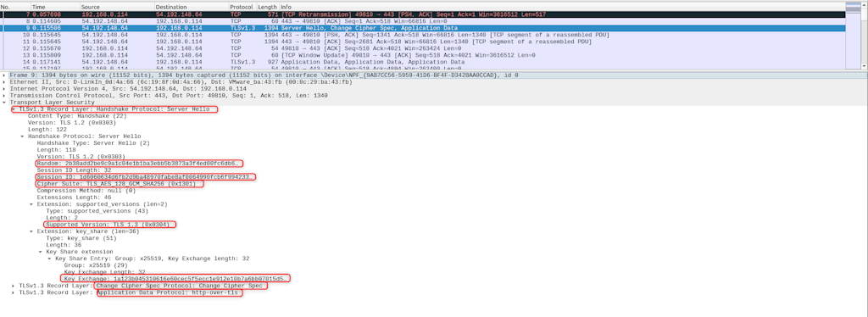868x317 pixels.
Task: Collapse the Transport Layer Security node
Action: point(4,103)
